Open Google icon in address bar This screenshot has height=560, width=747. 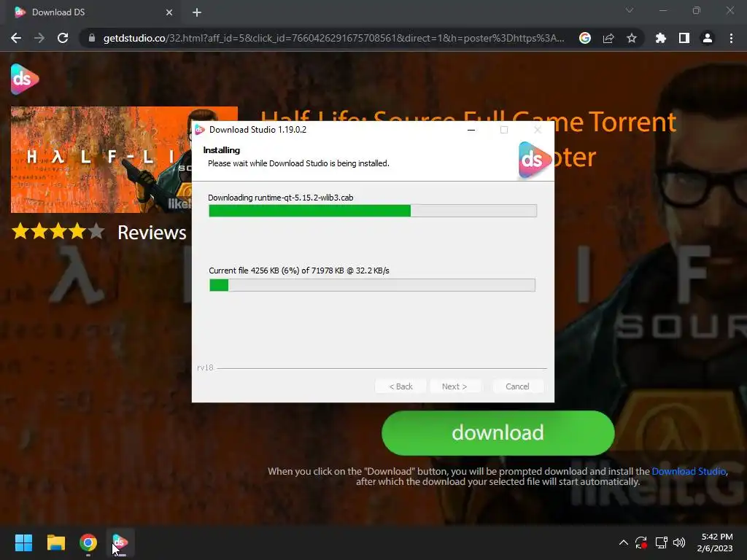585,38
